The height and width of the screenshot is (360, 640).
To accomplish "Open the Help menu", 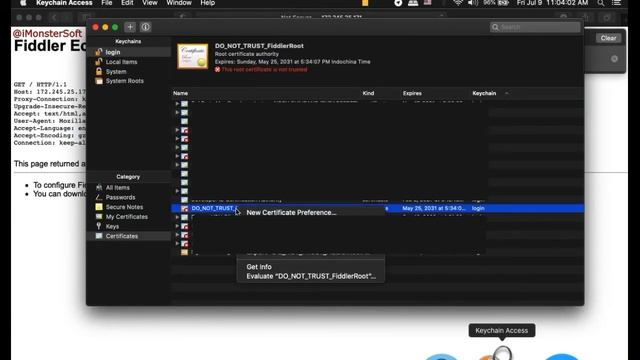I will tap(207, 3).
